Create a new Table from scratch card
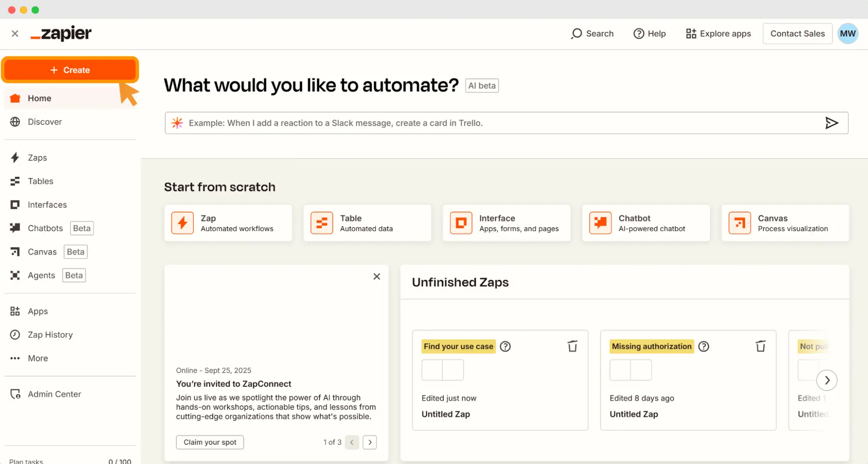The image size is (868, 464). click(x=367, y=223)
